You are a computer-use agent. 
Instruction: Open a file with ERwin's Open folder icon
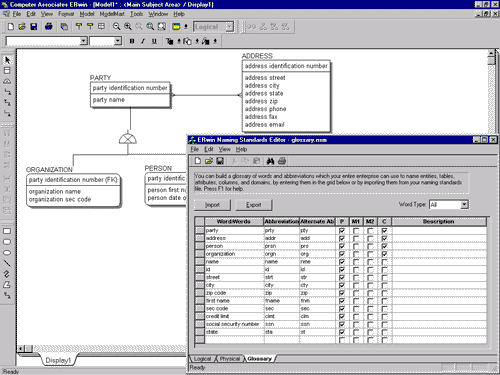click(x=22, y=27)
